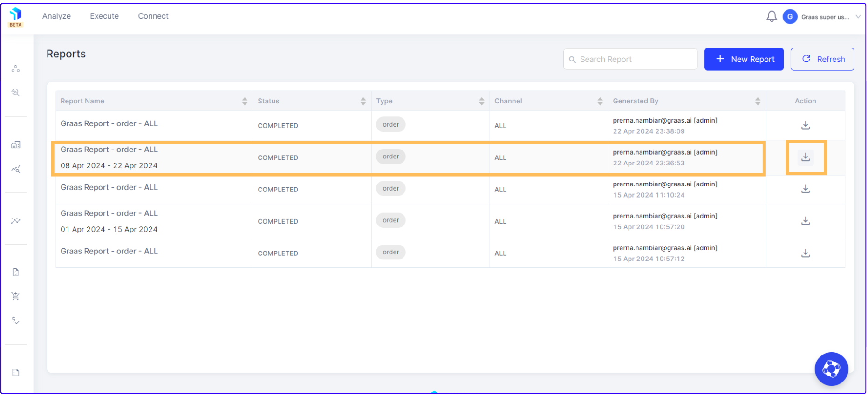Download report generated 22 Apr 2024 23:36:53
The width and height of the screenshot is (868, 396).
(805, 157)
